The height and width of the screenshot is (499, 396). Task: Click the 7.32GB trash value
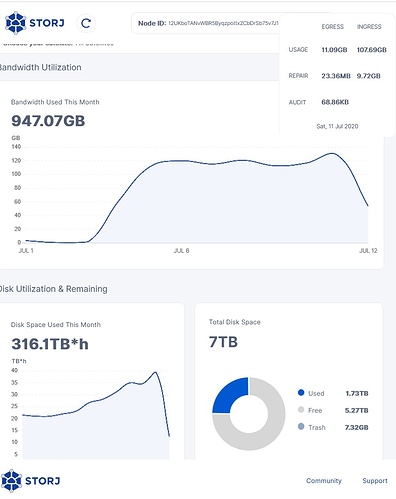tap(356, 427)
